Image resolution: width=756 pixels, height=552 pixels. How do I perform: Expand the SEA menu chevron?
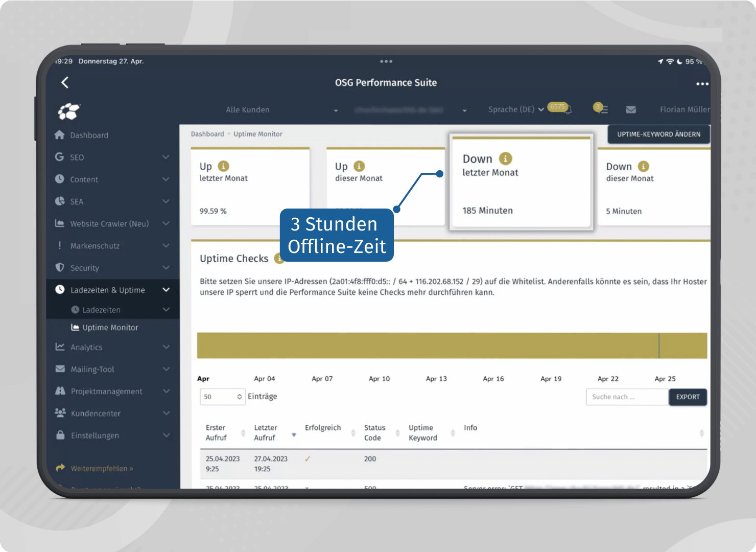(166, 201)
